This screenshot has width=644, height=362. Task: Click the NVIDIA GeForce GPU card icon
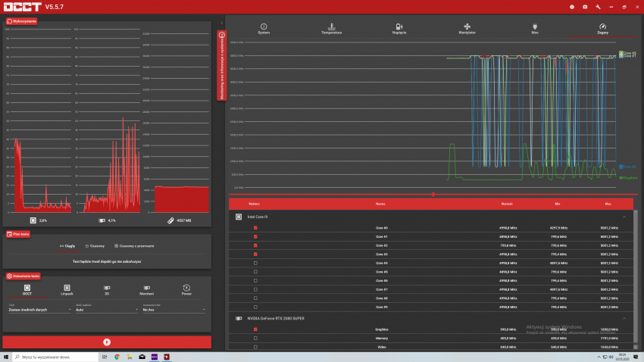coord(239,318)
